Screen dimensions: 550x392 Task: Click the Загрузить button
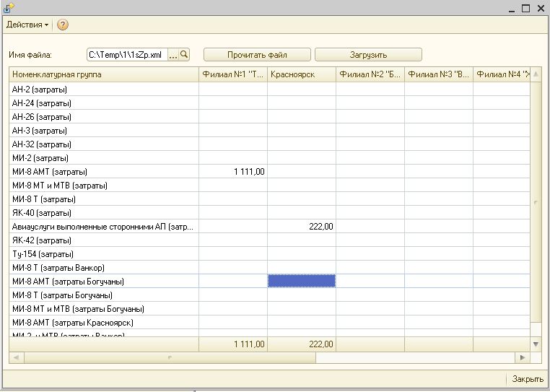[368, 55]
